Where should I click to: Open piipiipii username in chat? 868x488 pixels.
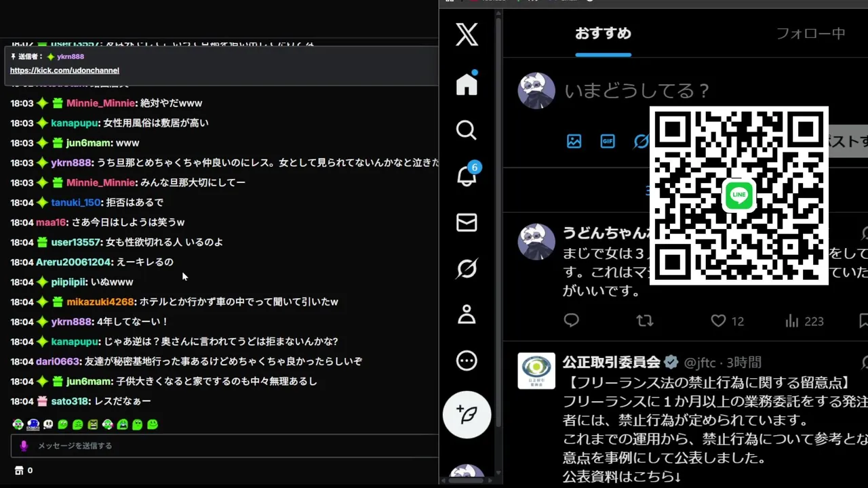(x=68, y=282)
